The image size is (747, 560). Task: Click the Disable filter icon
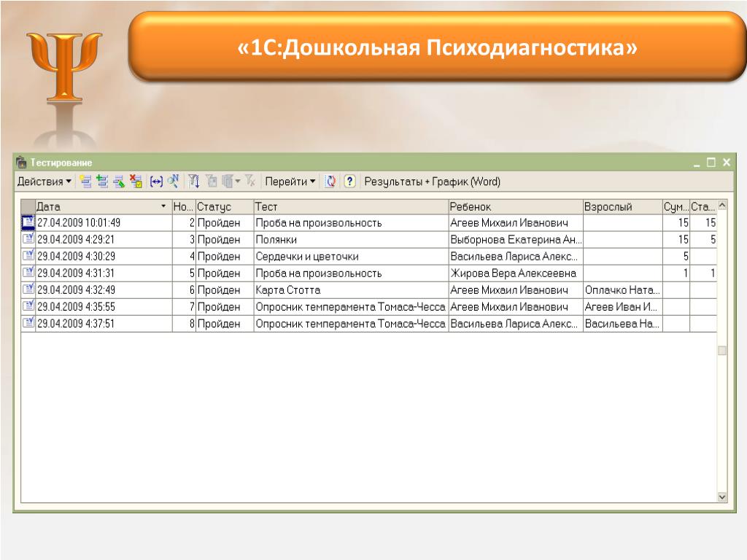(251, 182)
